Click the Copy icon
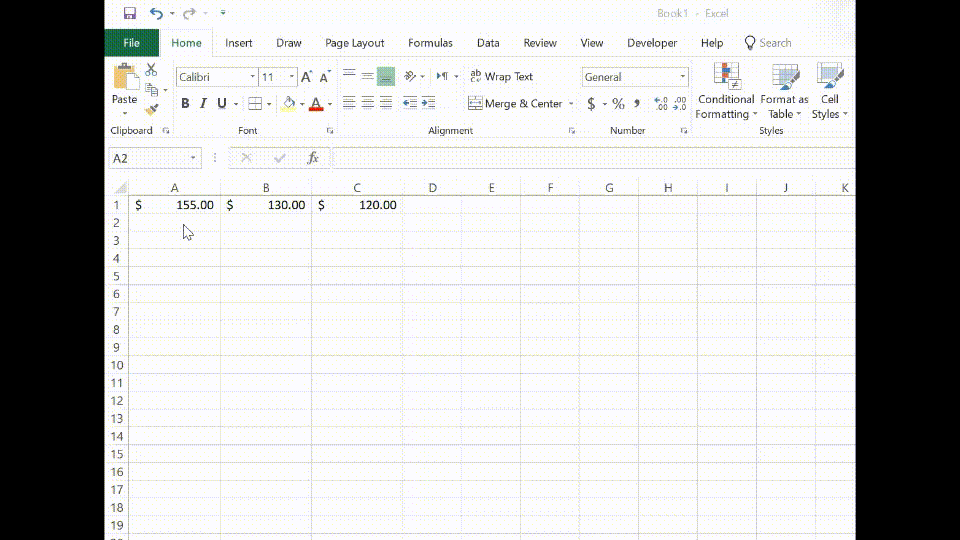The height and width of the screenshot is (540, 960). 151,90
